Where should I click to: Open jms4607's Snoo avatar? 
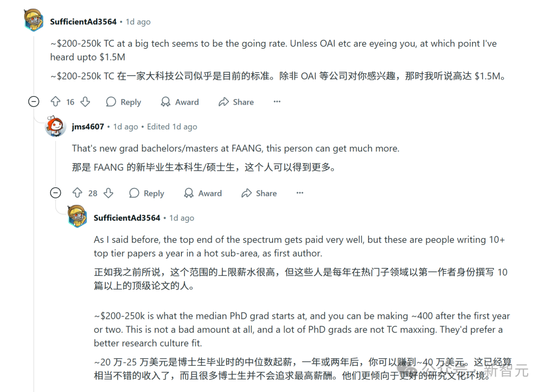56,126
